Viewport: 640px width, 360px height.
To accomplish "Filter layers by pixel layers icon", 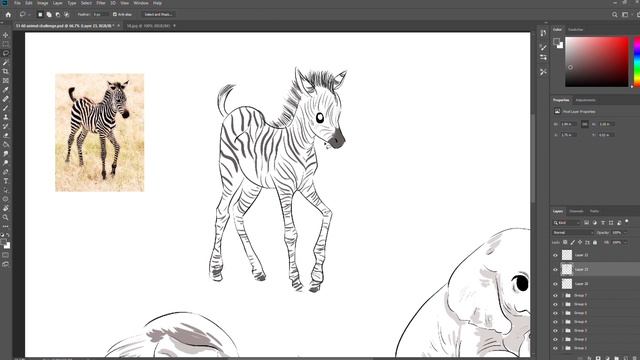I will 587,222.
